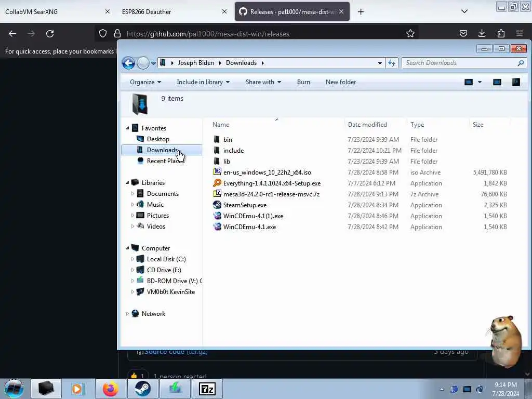Open address bar history dropdown arrow
532x399 pixels.
[x=380, y=63]
